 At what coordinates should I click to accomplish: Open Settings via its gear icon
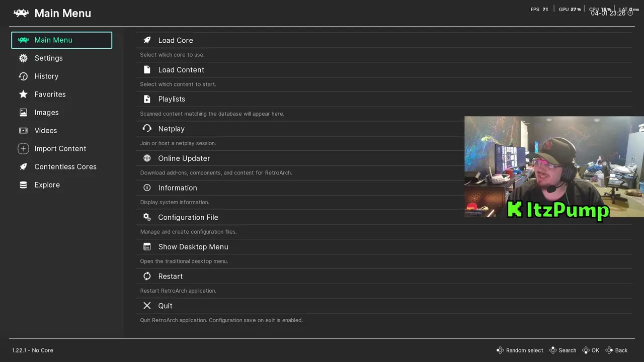coord(23,58)
